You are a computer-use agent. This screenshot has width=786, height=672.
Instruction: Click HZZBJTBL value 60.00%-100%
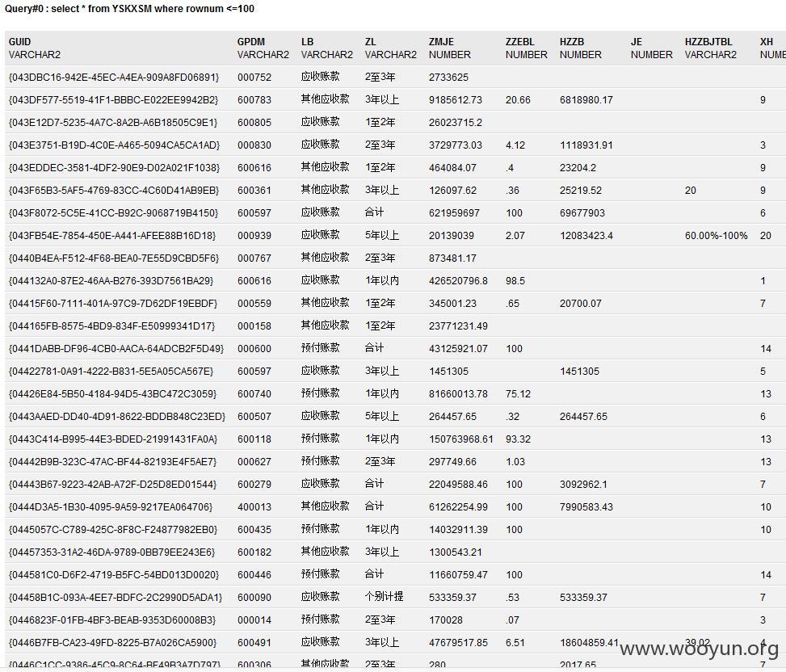coord(716,236)
